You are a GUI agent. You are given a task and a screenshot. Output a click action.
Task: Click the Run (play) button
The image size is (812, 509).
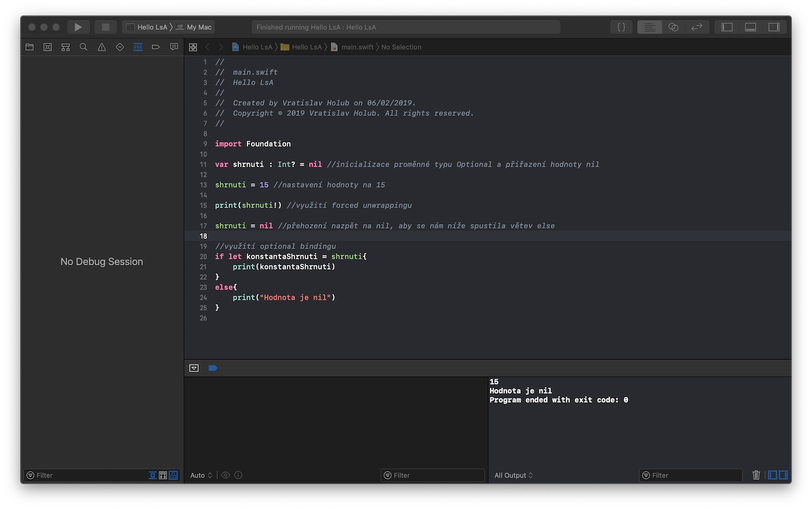point(78,27)
